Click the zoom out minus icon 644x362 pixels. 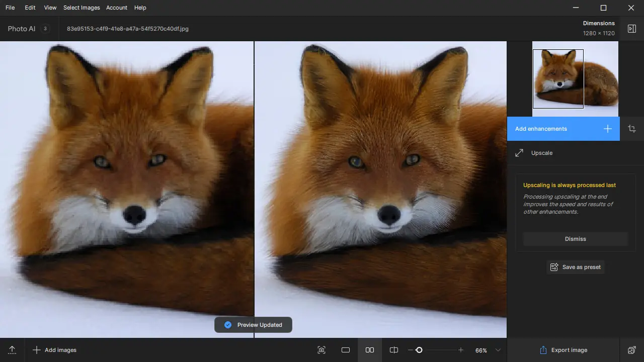411,350
